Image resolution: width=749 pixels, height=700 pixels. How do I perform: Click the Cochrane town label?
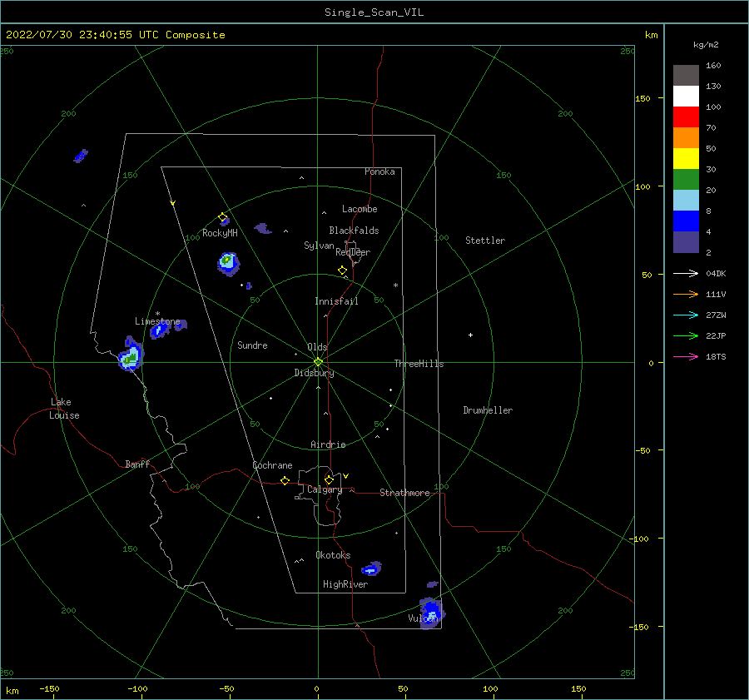pyautogui.click(x=272, y=465)
